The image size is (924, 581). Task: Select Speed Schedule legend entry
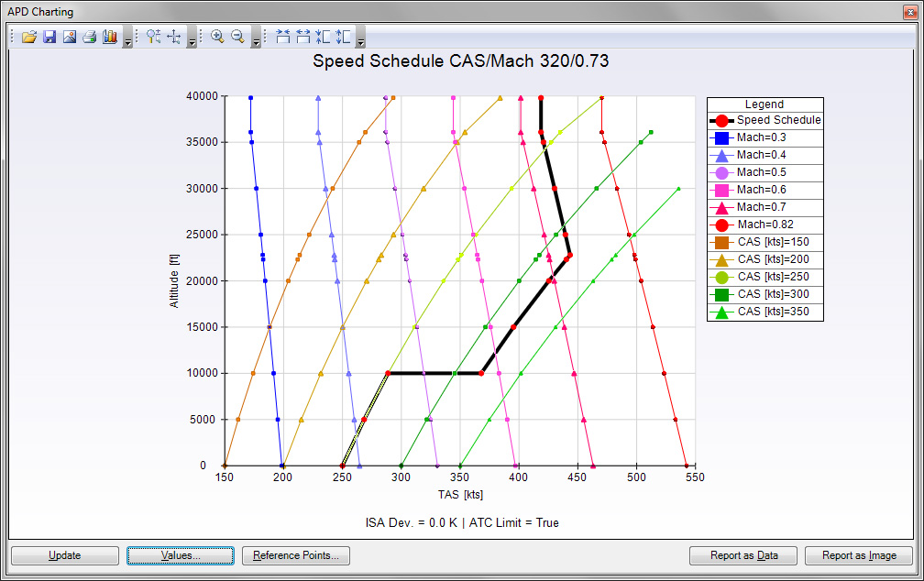click(x=764, y=120)
